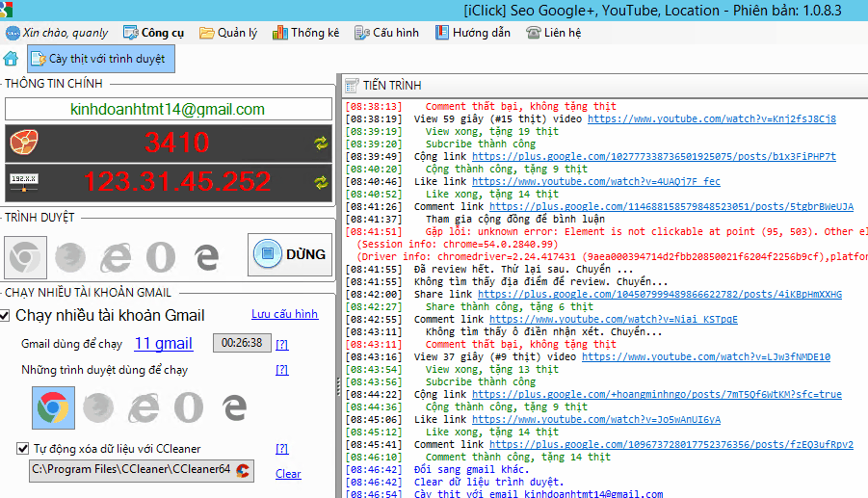Click the panel splitter grip handle
Image resolution: width=868 pixels, height=498 pixels.
(x=338, y=387)
